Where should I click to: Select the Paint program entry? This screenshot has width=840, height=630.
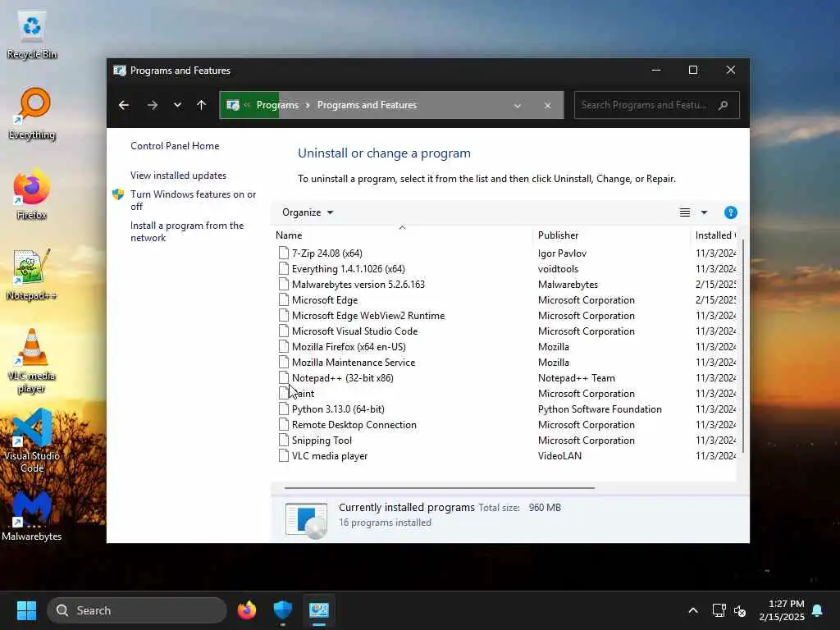click(506, 393)
